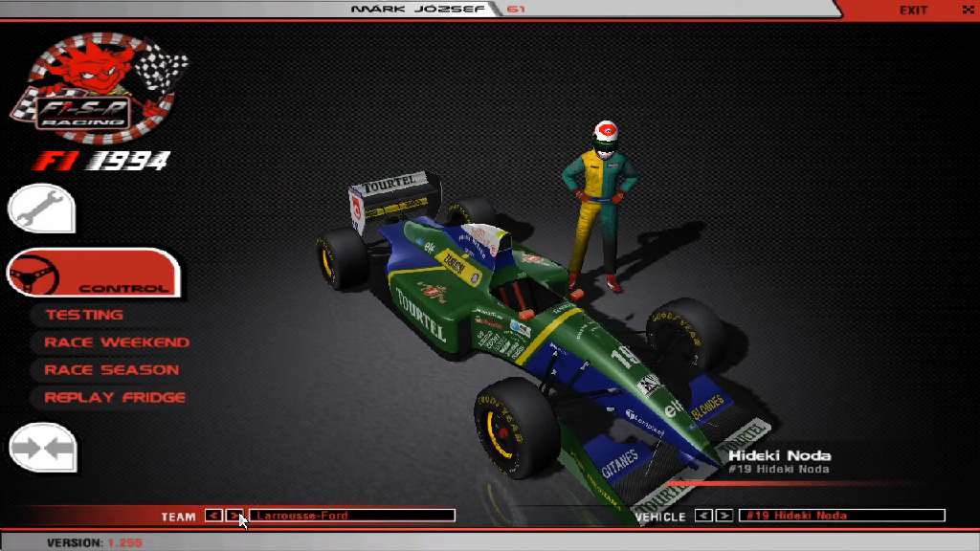Screen dimensions: 980x551
Task: Click the driver figure standing by car
Action: point(600,207)
